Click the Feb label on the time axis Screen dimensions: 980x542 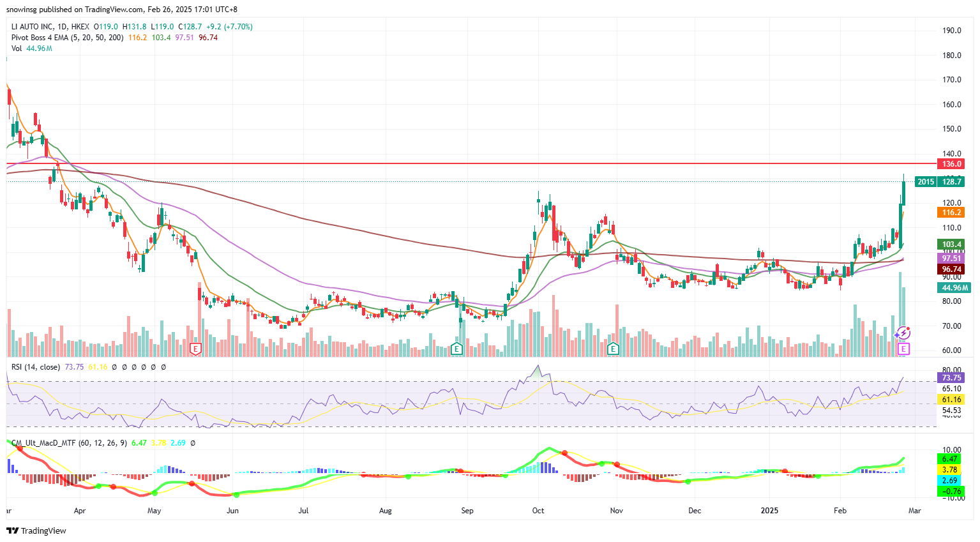pos(840,511)
